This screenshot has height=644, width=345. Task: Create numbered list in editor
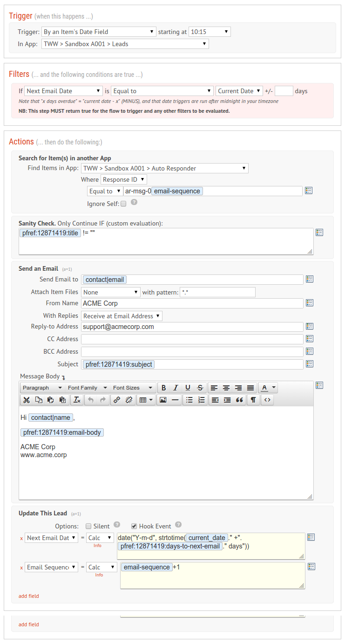pyautogui.click(x=201, y=400)
